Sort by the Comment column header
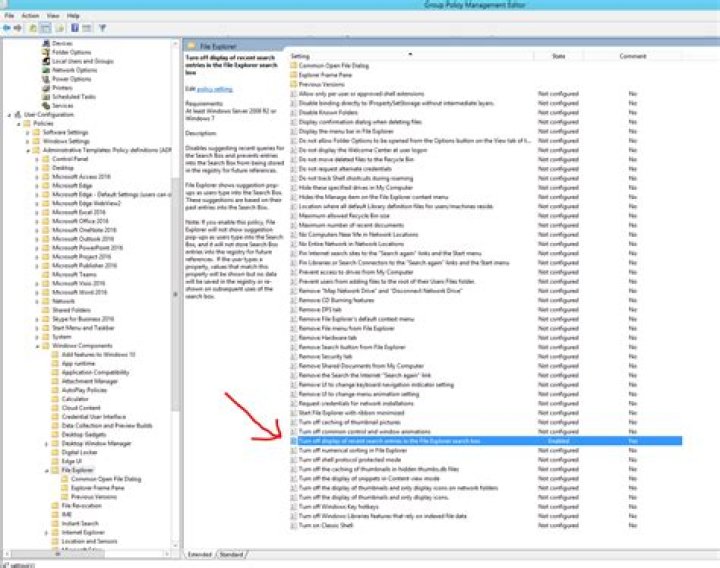This screenshot has width=720, height=568. [x=633, y=56]
